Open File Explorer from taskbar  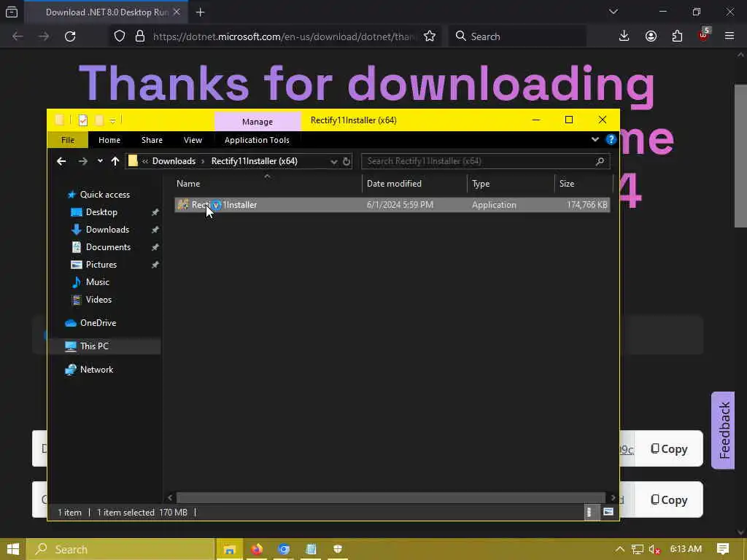pos(230,550)
